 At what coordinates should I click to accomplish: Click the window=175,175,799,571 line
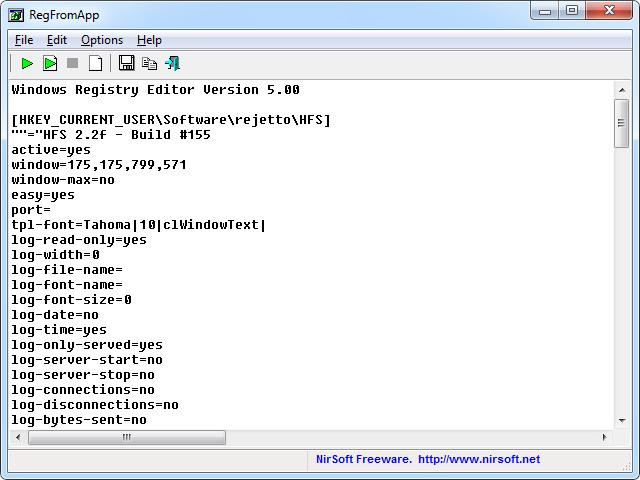tap(99, 165)
